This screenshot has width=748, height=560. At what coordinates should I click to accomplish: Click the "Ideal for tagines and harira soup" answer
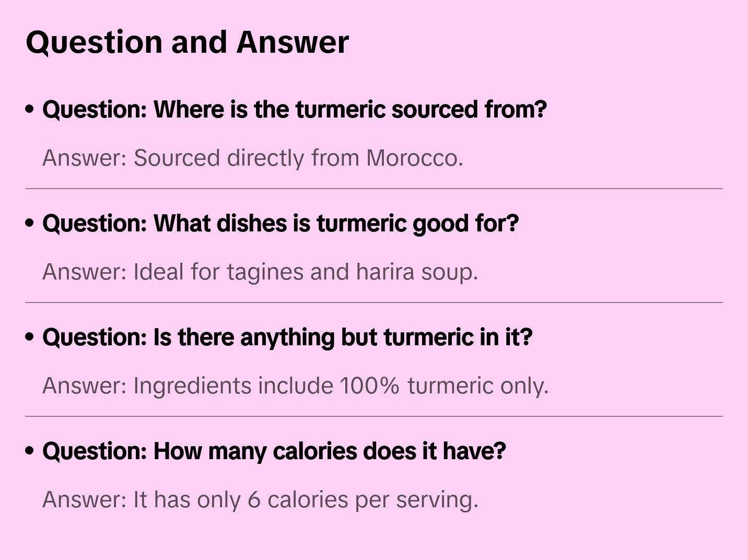(x=260, y=272)
